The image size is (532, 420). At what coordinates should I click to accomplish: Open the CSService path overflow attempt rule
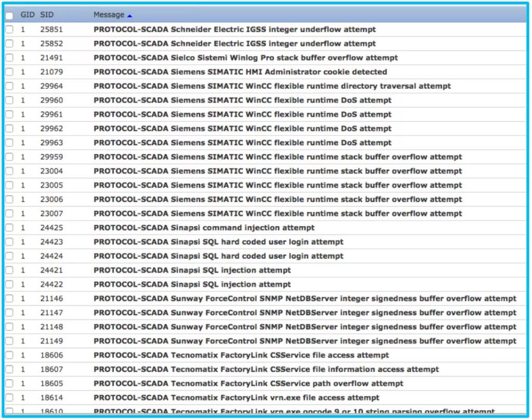pyautogui.click(x=248, y=383)
